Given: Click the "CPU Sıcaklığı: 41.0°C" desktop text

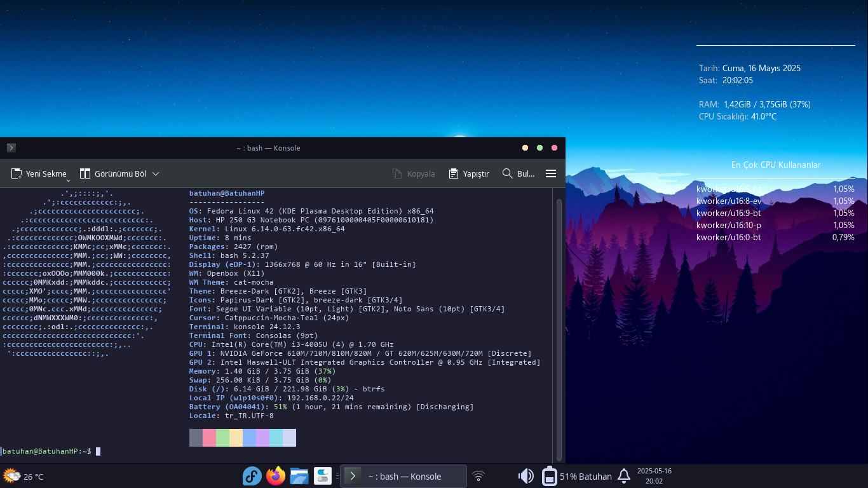Looking at the screenshot, I should 738,116.
